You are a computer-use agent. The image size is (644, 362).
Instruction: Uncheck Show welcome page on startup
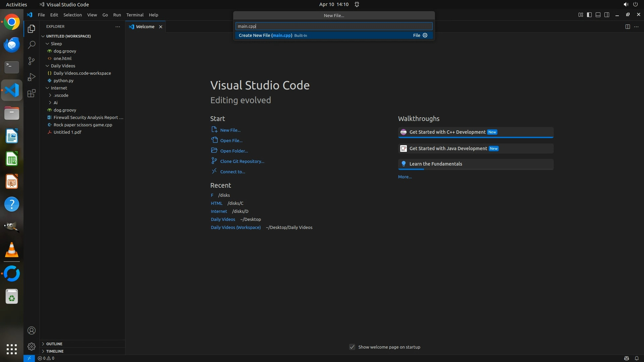352,347
